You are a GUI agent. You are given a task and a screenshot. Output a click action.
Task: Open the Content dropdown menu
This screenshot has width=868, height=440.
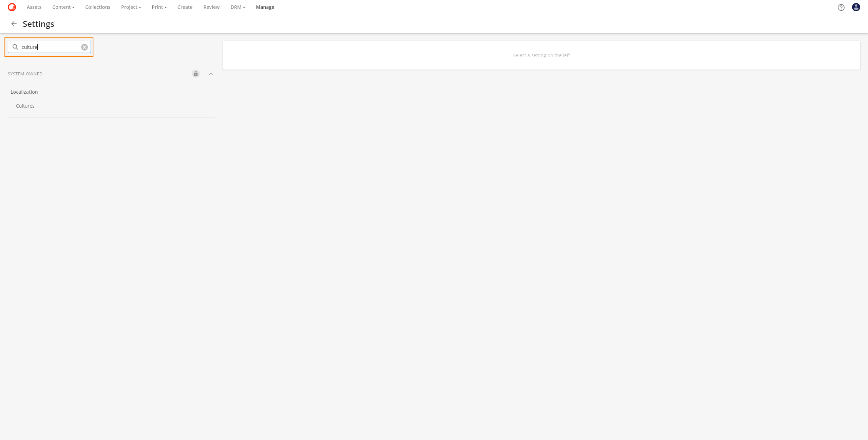click(63, 7)
